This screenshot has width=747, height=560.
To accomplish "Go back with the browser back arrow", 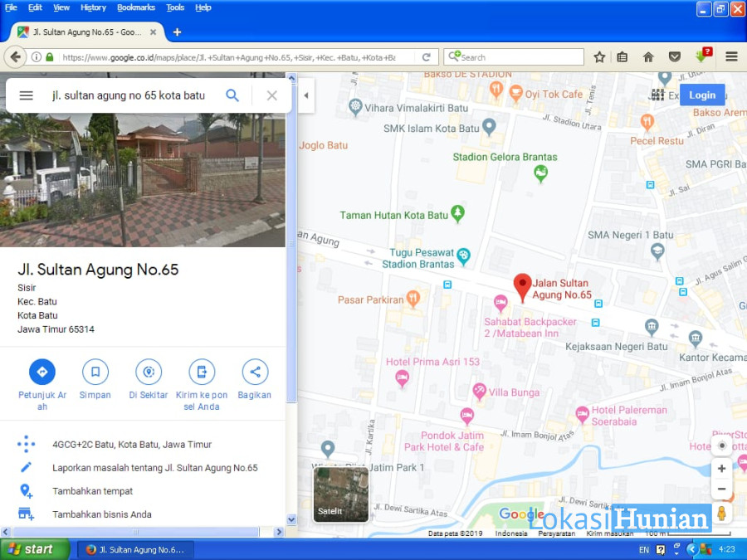I will 15,57.
